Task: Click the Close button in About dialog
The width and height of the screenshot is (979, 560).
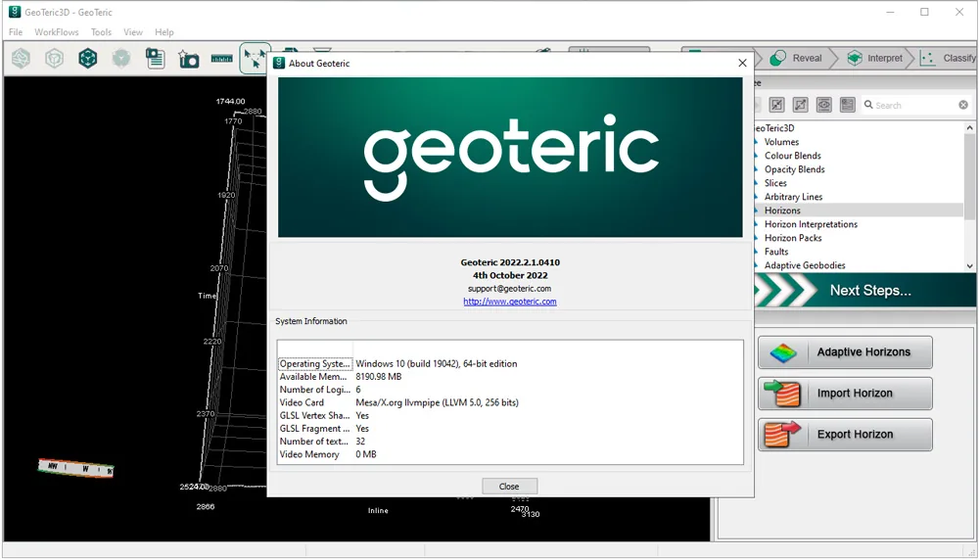Action: click(x=509, y=487)
